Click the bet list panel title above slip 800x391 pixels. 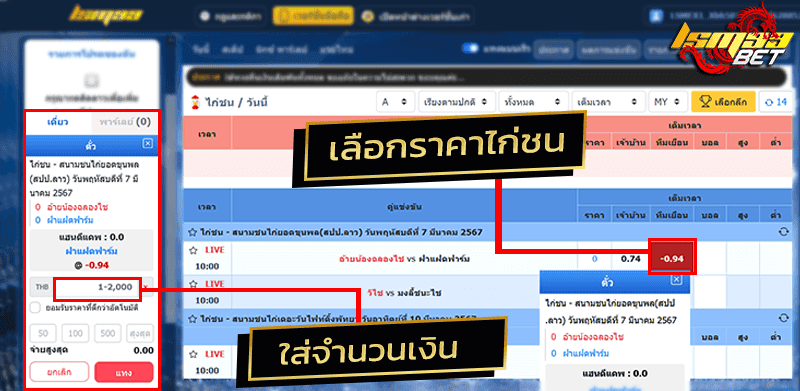92,54
